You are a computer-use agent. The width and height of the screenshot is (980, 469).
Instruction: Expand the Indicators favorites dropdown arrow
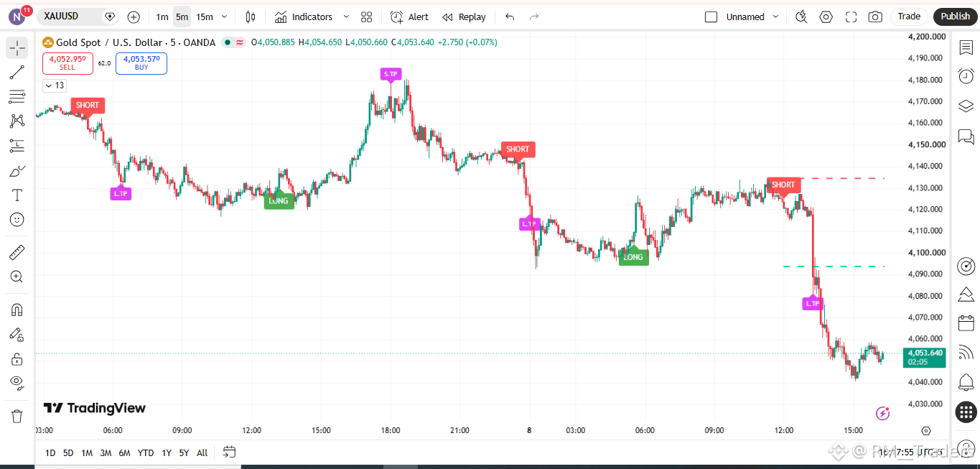[346, 17]
